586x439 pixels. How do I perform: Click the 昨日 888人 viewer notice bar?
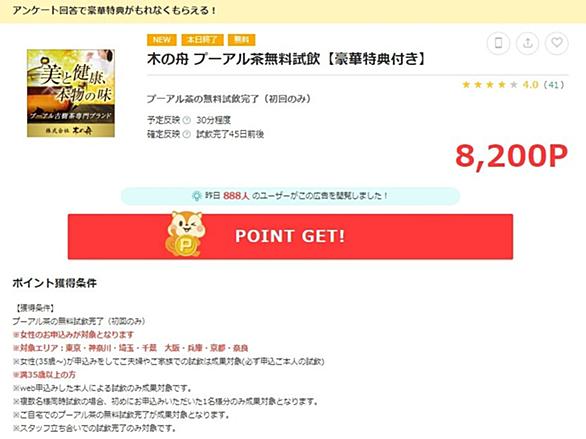pyautogui.click(x=290, y=196)
